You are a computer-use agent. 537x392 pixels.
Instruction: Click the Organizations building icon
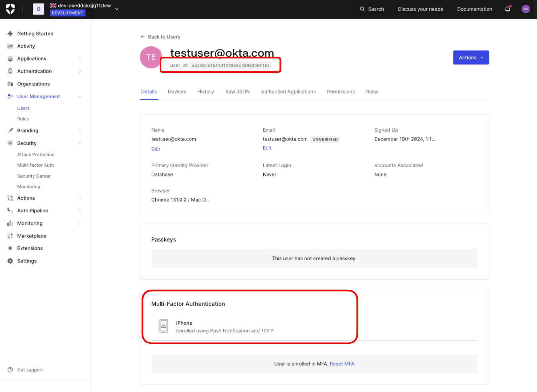coord(10,84)
